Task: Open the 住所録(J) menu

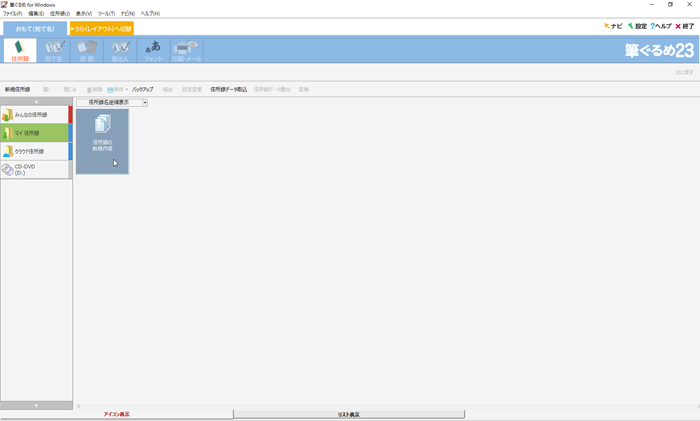Action: click(x=60, y=14)
